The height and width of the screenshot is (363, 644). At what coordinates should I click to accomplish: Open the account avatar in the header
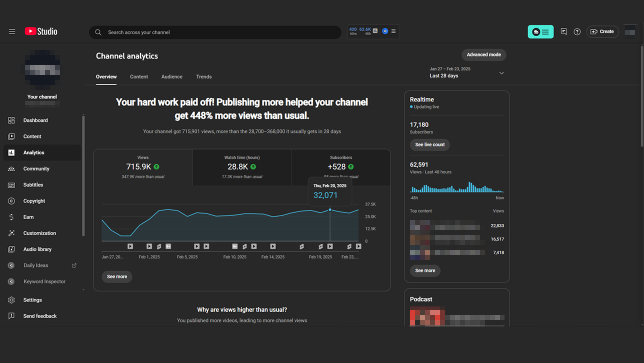630,31
